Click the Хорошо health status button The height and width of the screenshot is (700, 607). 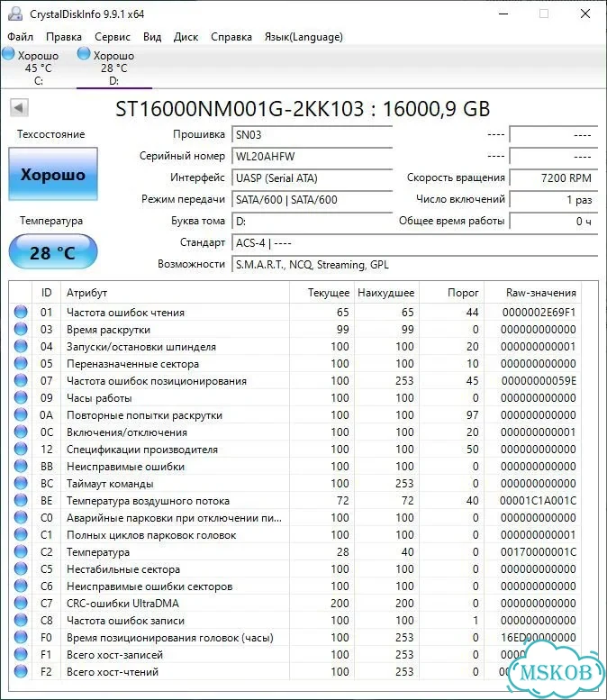point(52,174)
